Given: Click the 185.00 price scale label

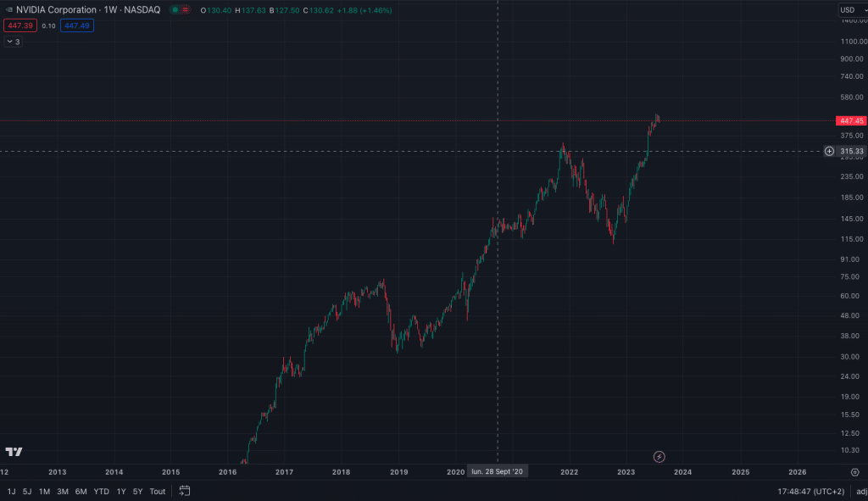Looking at the screenshot, I should (x=851, y=198).
